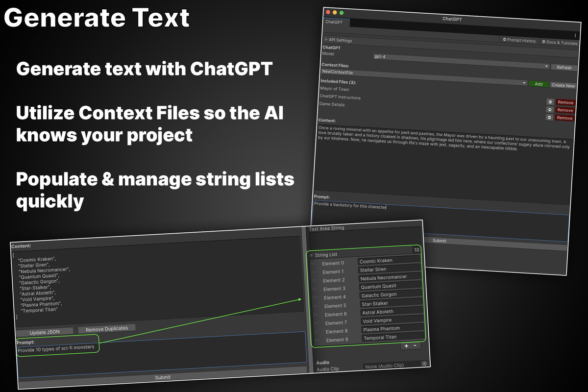
Task: Click the bottom red Remove button
Action: pyautogui.click(x=564, y=118)
